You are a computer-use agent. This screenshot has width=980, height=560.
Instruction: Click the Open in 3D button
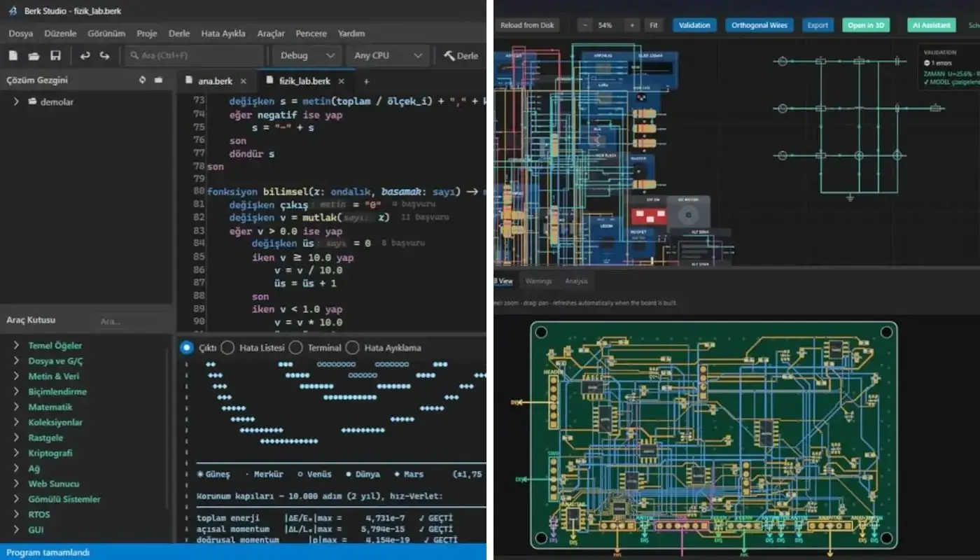click(866, 25)
